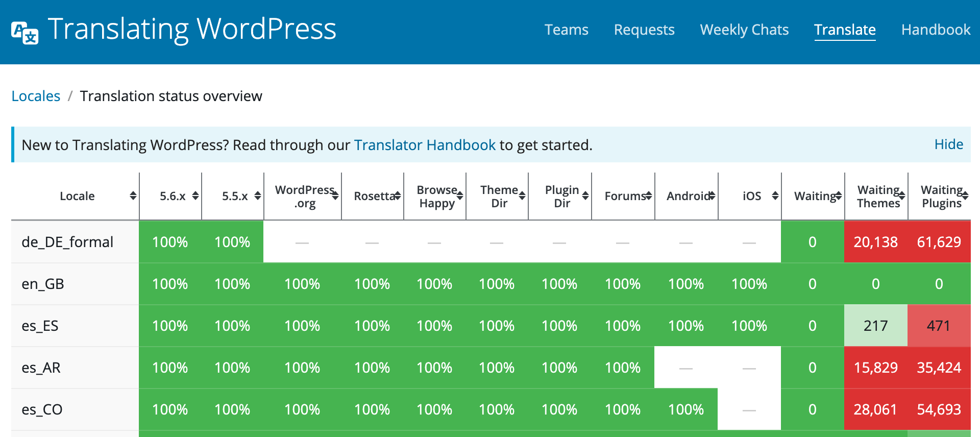This screenshot has height=437, width=980.
Task: Open the Translator Handbook link
Action: pos(425,145)
